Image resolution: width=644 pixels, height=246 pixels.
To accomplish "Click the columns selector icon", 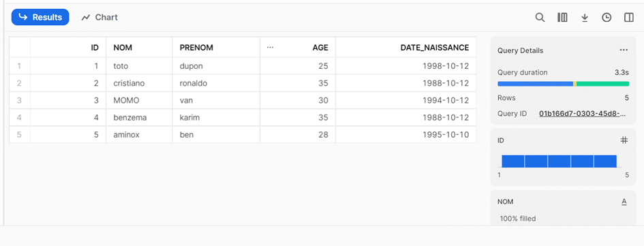I will [562, 17].
